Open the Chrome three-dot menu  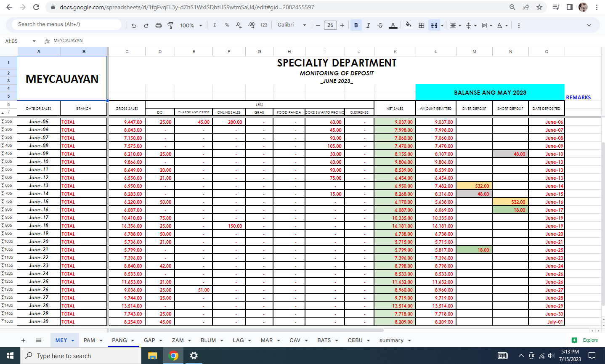coord(597,7)
